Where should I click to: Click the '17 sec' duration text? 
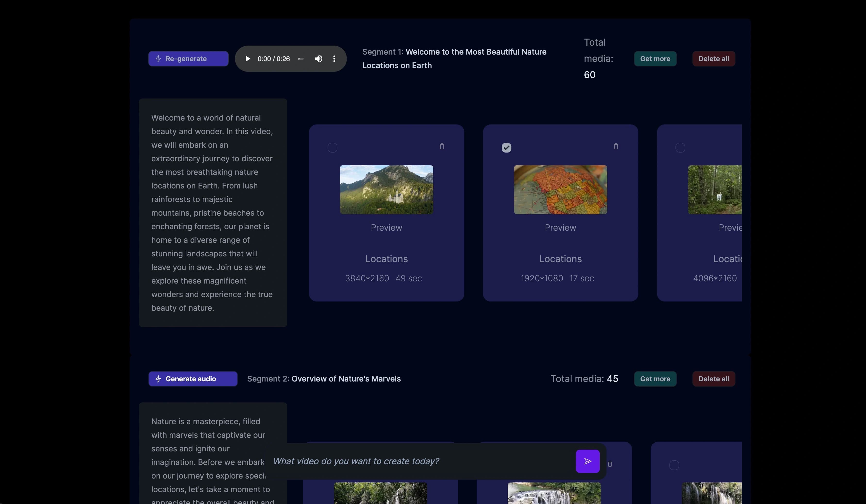click(582, 278)
